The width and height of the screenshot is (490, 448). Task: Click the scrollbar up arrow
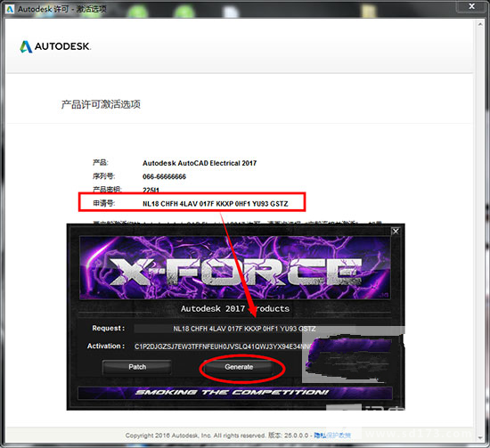480,24
